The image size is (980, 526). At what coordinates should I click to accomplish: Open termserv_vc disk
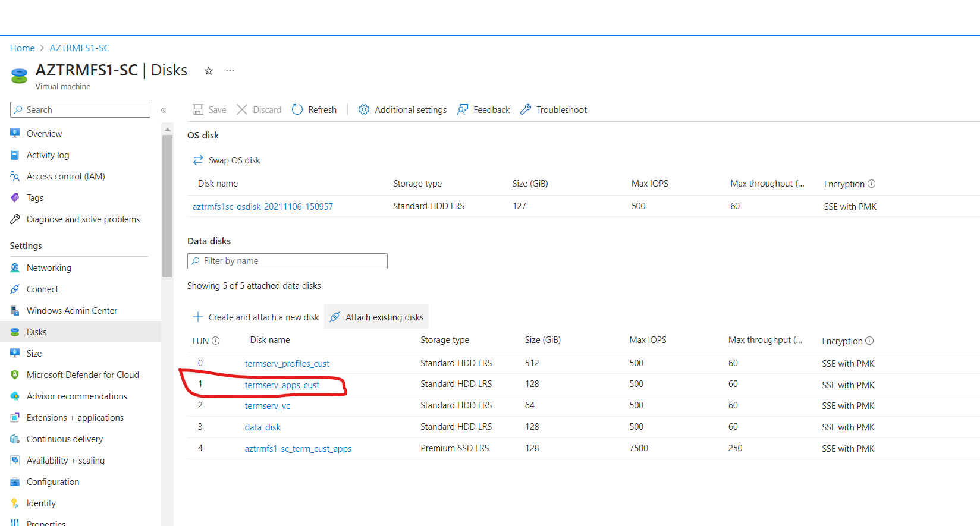(x=268, y=406)
